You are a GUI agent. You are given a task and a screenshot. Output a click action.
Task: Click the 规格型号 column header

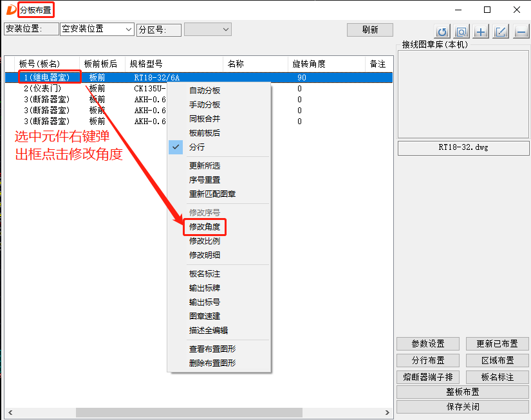(x=174, y=64)
